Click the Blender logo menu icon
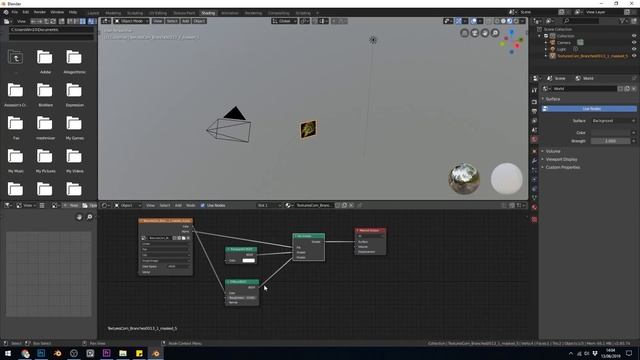Image resolution: width=640 pixels, height=360 pixels. click(x=6, y=12)
